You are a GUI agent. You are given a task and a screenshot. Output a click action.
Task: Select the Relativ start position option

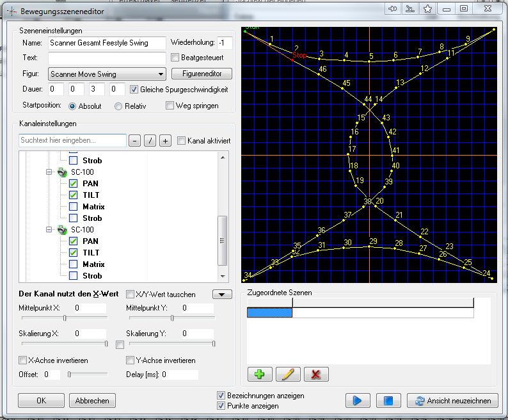[118, 106]
